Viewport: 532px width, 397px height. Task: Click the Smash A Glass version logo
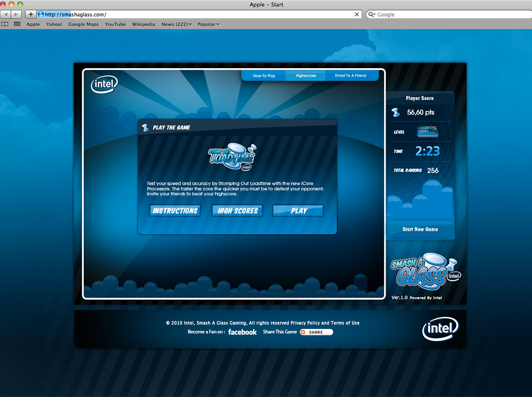pos(425,273)
